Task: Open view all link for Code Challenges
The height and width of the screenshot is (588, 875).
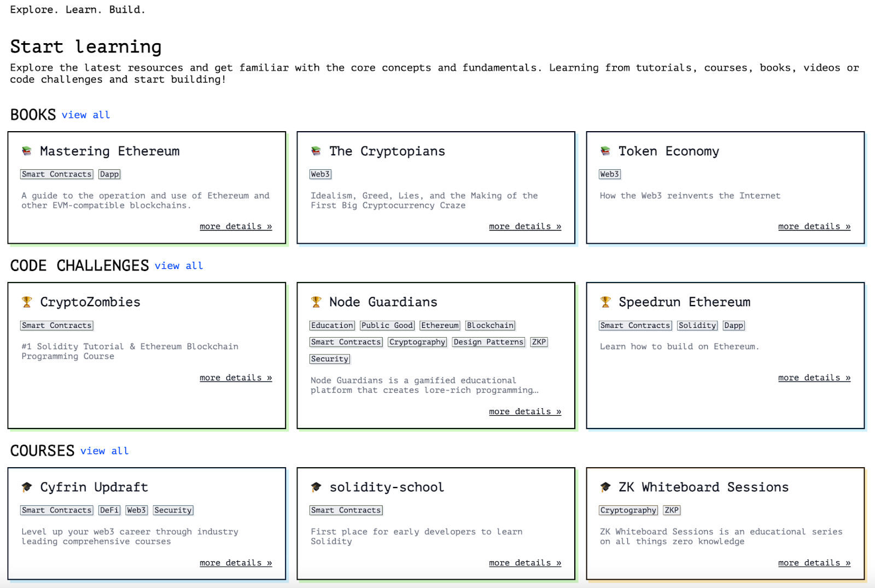Action: click(179, 266)
